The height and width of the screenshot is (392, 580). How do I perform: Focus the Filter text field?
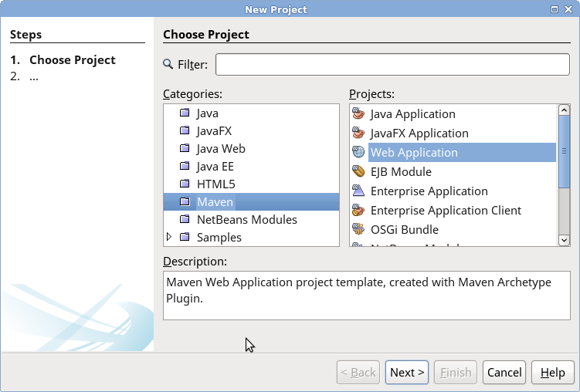(397, 65)
